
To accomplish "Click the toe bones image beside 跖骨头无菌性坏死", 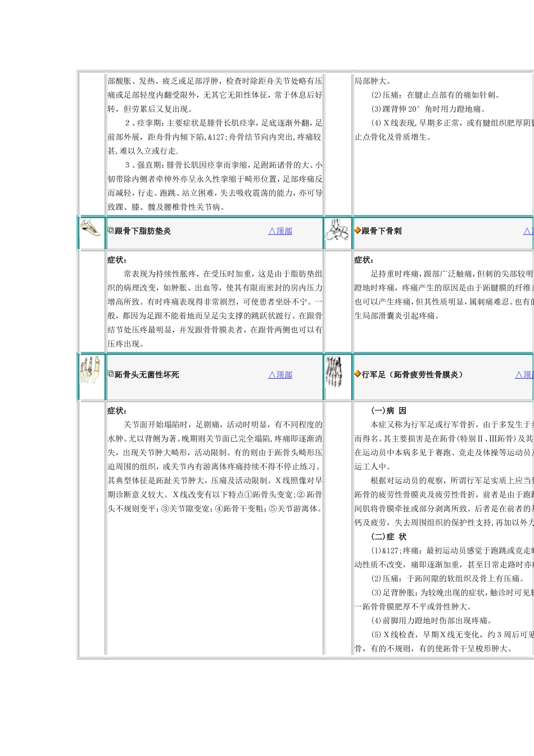I will tap(90, 370).
